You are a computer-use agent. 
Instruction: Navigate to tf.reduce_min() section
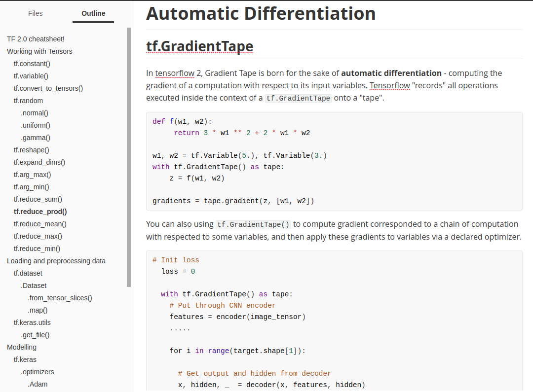click(37, 249)
